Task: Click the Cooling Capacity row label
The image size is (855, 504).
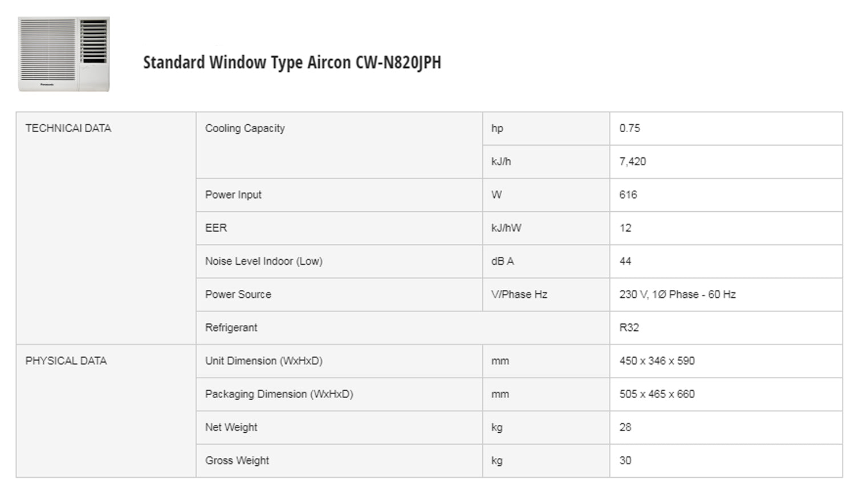Action: point(245,128)
